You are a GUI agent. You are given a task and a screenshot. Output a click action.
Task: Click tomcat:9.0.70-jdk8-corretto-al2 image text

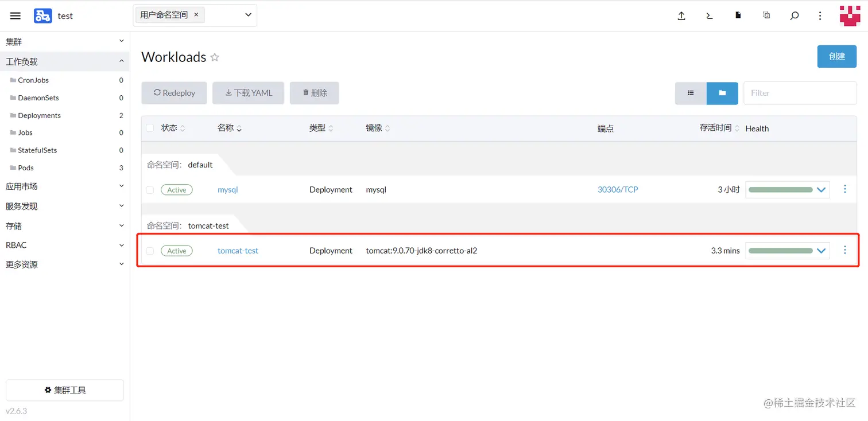click(x=421, y=251)
